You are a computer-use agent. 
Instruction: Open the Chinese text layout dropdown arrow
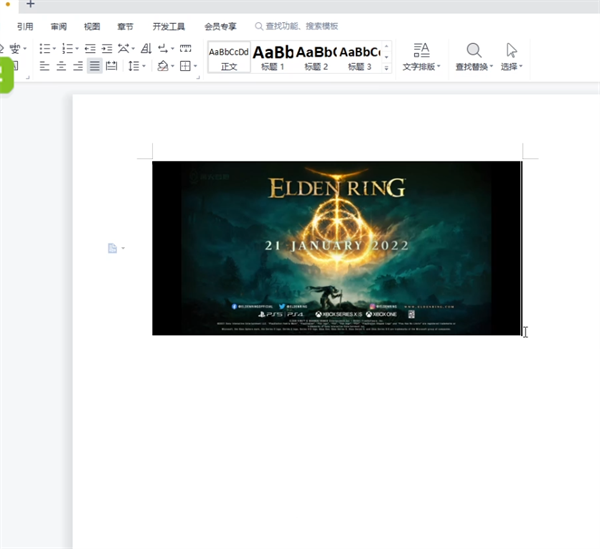point(133,49)
